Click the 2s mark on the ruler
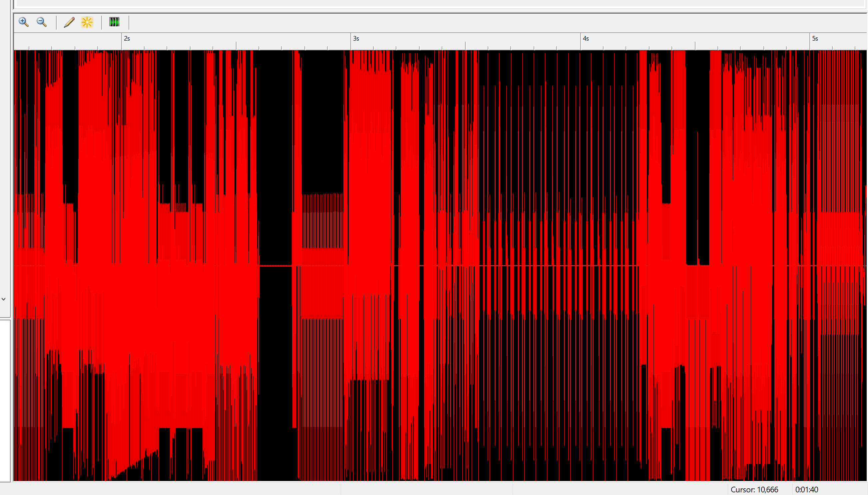 coord(127,39)
